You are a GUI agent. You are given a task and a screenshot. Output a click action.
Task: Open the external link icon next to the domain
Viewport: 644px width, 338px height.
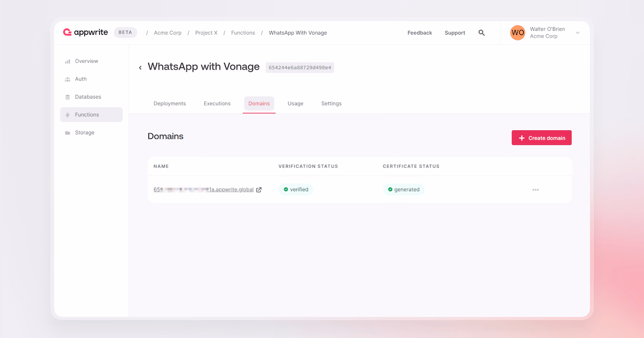click(259, 190)
